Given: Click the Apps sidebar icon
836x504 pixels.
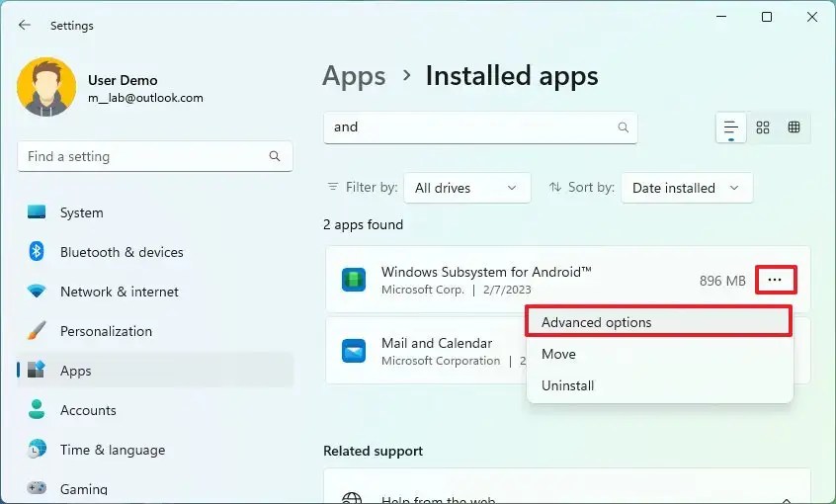Looking at the screenshot, I should point(37,370).
